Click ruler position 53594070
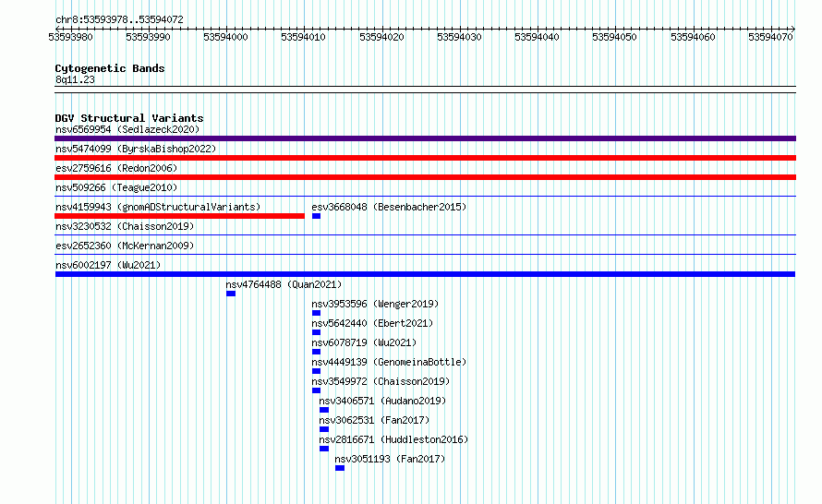Screen dimensions: 822x504 [x=770, y=37]
